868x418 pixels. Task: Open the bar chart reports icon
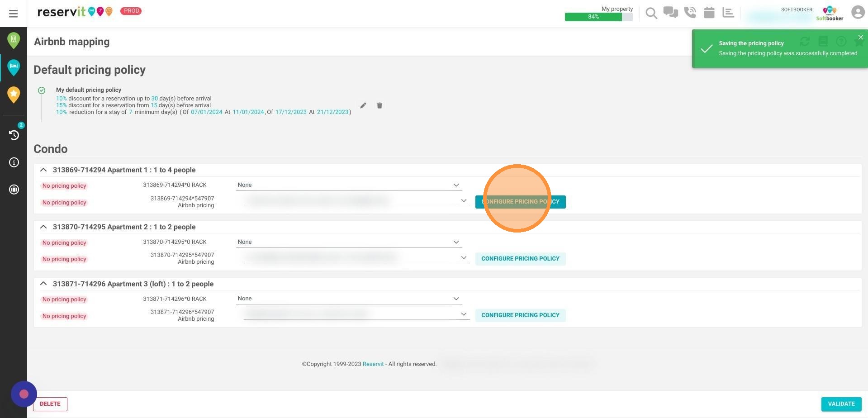728,12
